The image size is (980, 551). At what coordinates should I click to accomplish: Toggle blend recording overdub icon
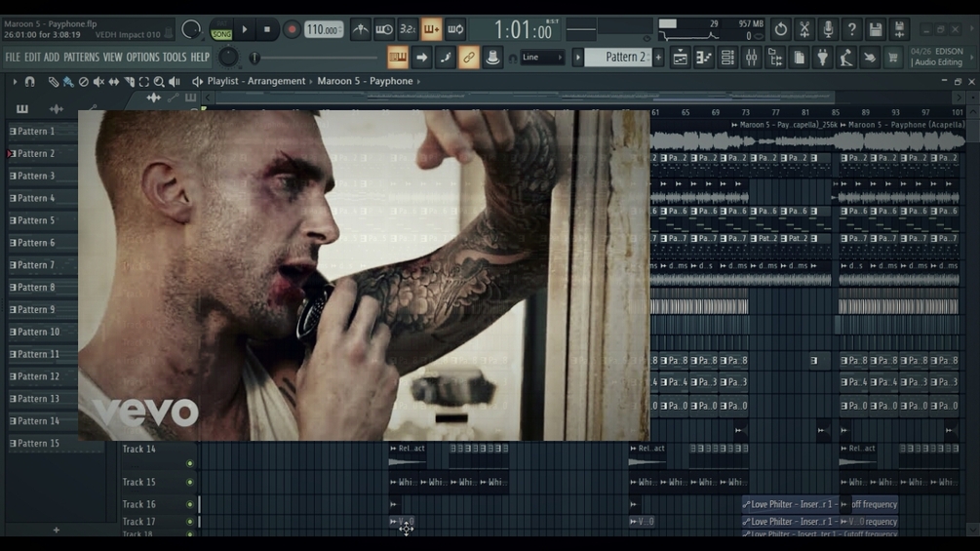431,29
